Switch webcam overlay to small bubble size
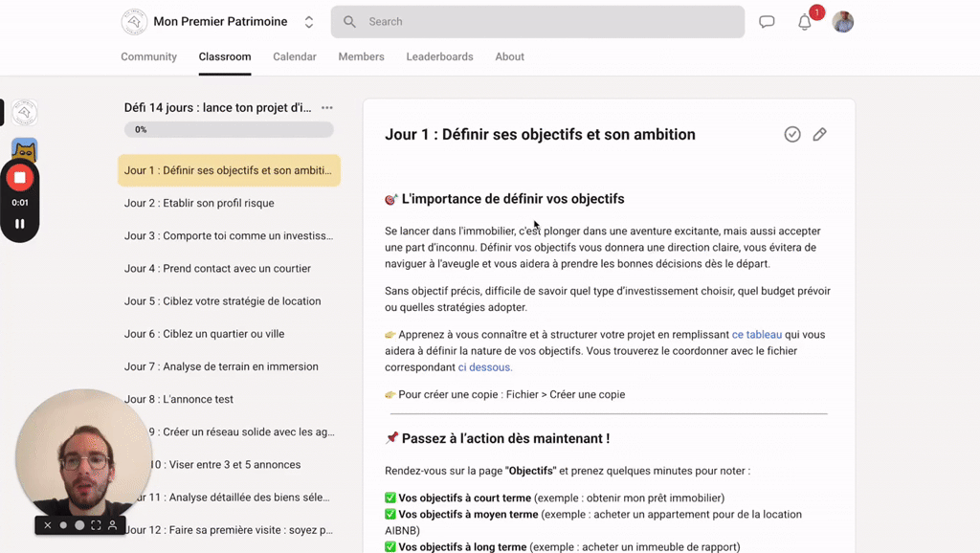Viewport: 980px width, 553px height. pyautogui.click(x=63, y=525)
